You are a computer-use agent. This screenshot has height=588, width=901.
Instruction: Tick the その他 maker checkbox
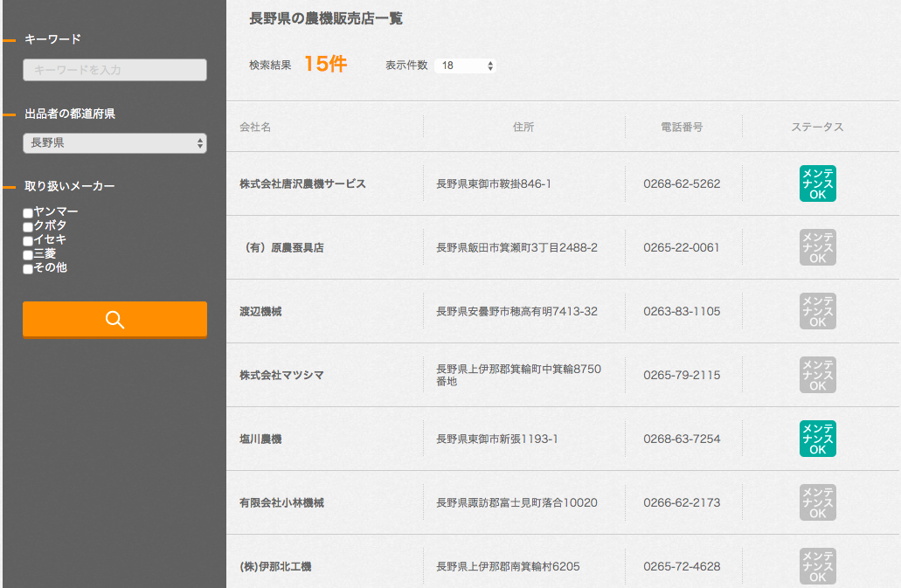tap(28, 269)
